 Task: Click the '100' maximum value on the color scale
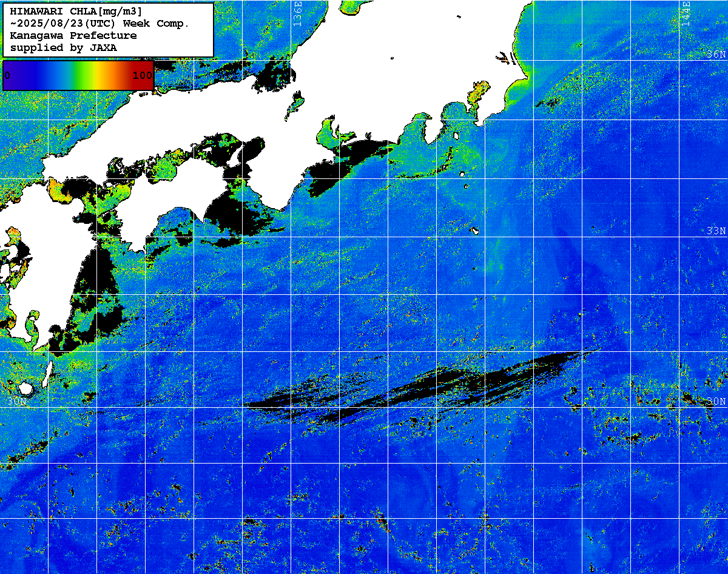coord(143,76)
